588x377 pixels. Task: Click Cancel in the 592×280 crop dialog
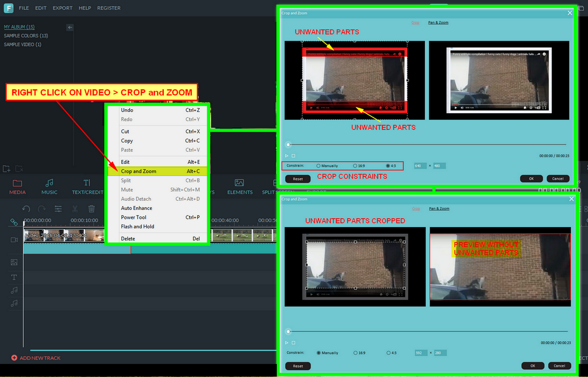coord(559,365)
